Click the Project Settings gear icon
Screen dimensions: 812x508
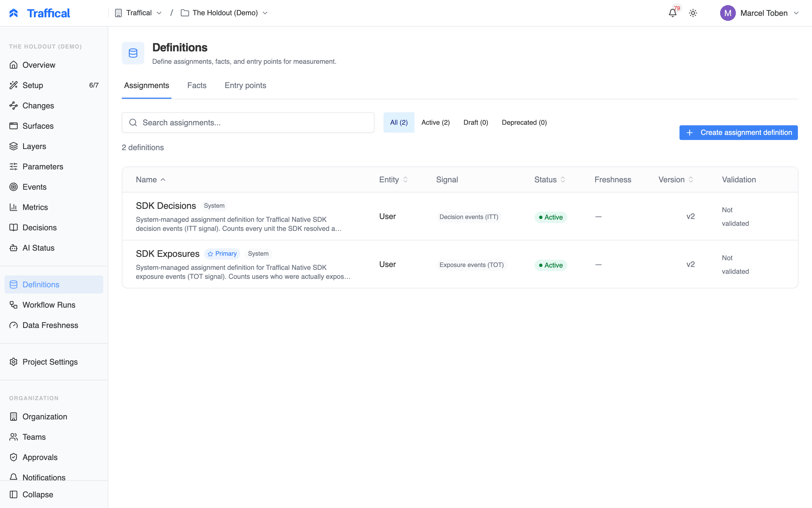click(x=14, y=362)
